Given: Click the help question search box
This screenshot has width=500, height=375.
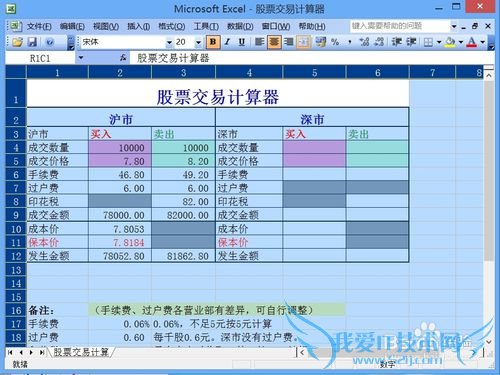Looking at the screenshot, I should pos(400,26).
